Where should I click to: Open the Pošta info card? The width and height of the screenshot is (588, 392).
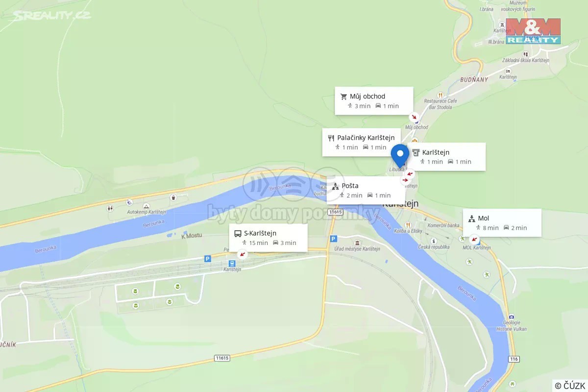click(x=366, y=190)
